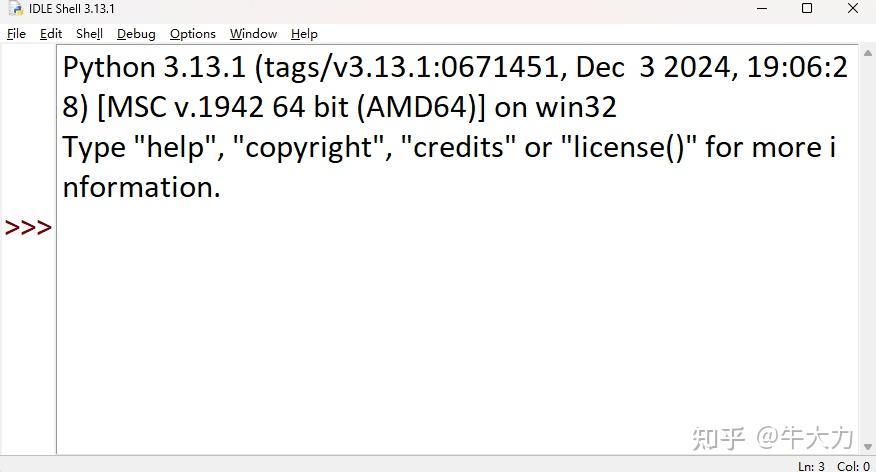Open the File menu

[x=16, y=34]
